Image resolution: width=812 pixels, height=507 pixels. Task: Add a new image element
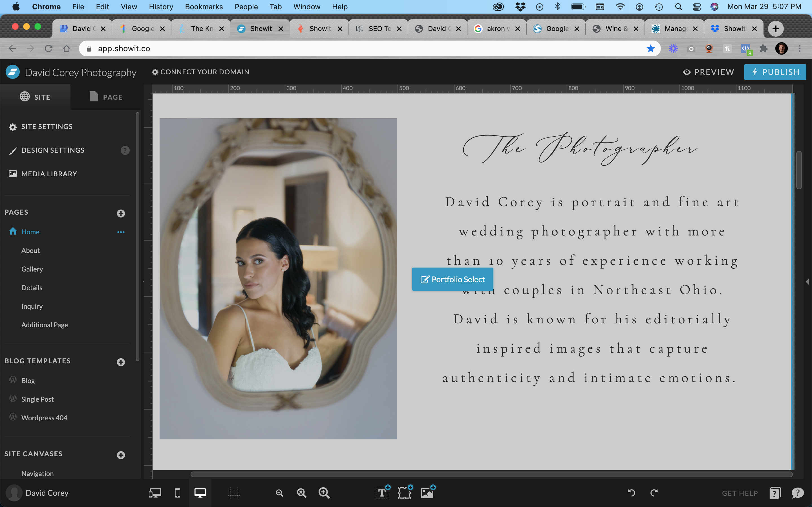[x=427, y=493]
